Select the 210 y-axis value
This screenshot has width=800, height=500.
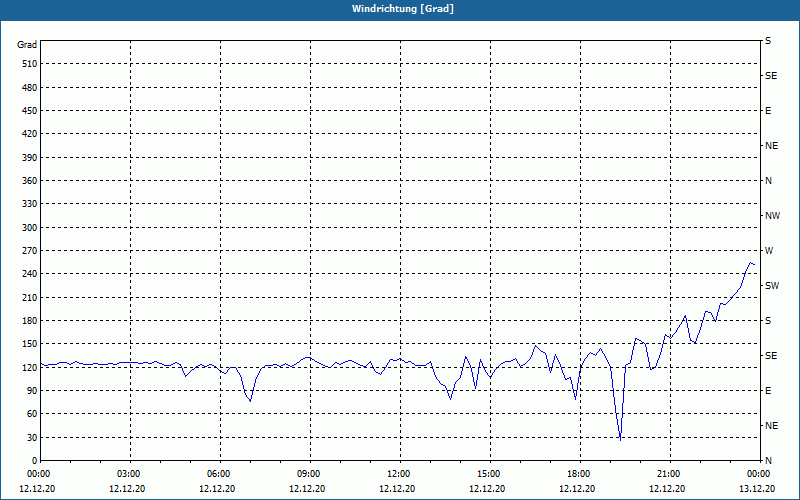(x=30, y=297)
